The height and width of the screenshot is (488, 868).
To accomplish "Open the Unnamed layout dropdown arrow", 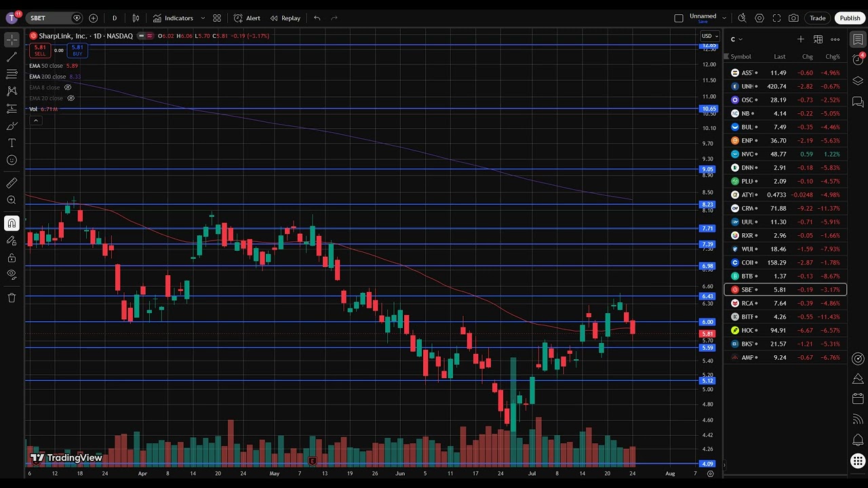I will [724, 18].
